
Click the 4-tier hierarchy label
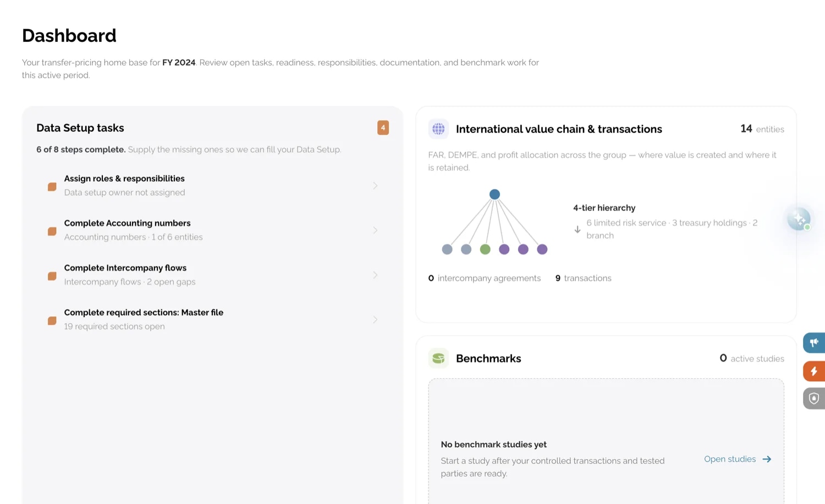[x=604, y=208]
